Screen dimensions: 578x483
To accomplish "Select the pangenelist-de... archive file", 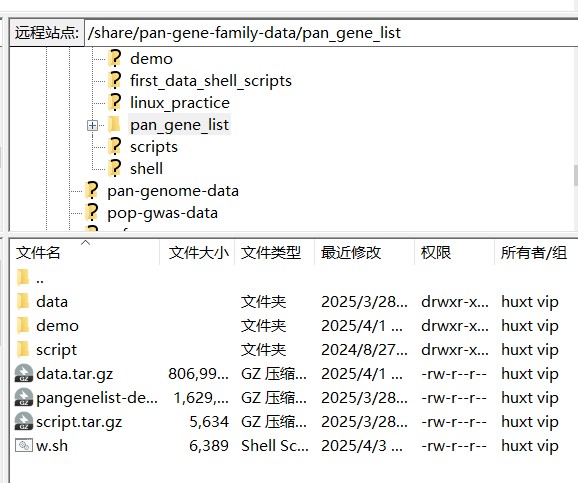I will click(x=97, y=398).
